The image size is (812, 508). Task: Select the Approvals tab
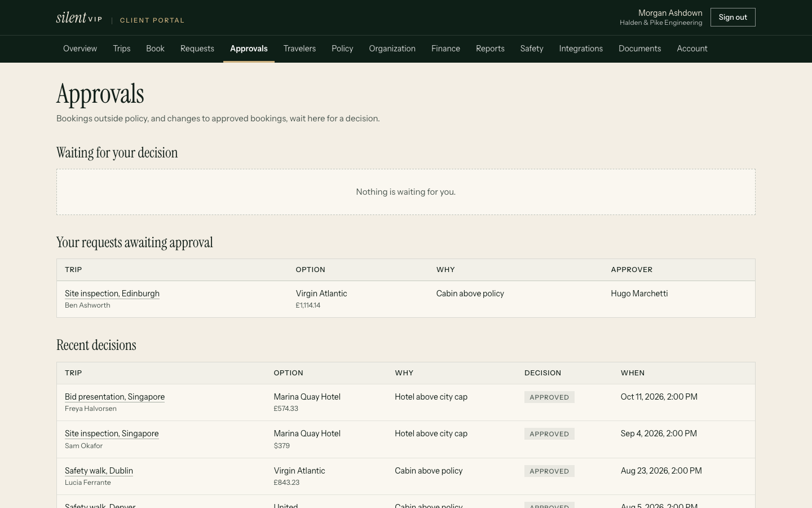click(x=249, y=49)
